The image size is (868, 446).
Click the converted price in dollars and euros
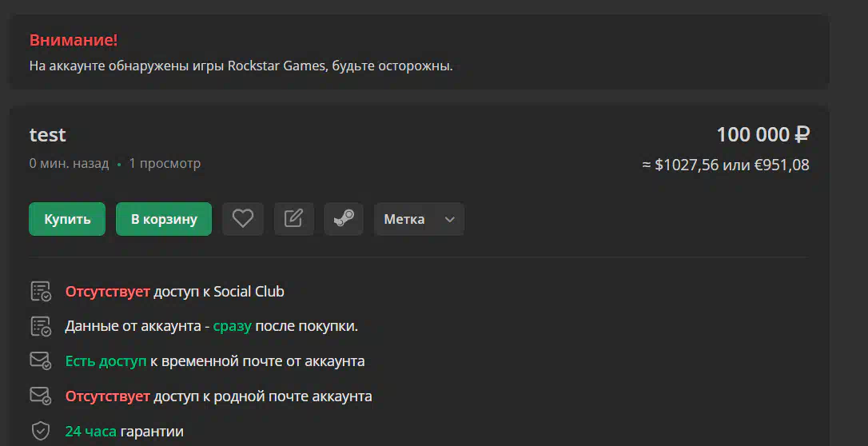[726, 165]
